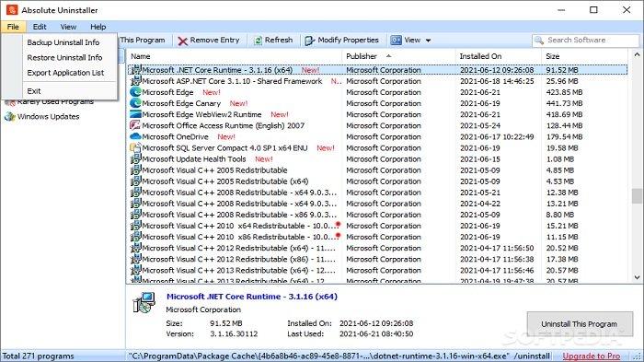Viewport: 644px width, 362px height.
Task: Click version value 3.1.16.30112
Action: (234, 333)
